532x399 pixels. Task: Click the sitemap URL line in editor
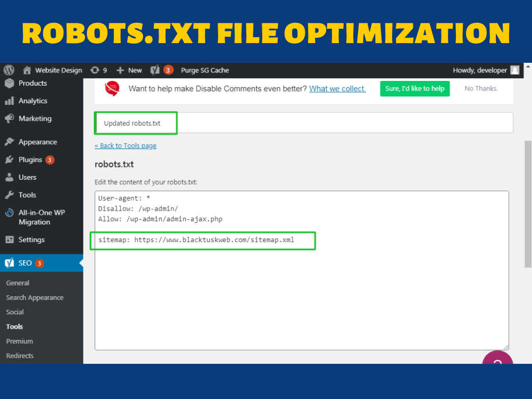click(196, 240)
